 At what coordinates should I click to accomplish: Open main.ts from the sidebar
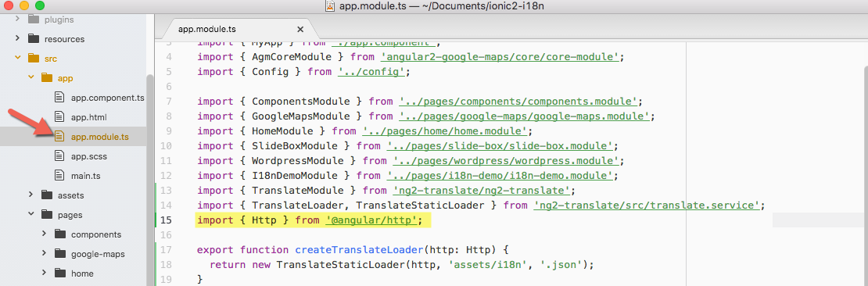pyautogui.click(x=85, y=176)
